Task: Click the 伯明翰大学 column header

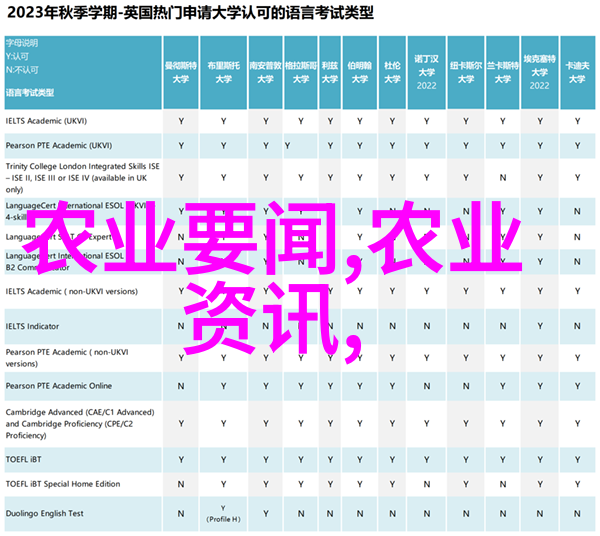Action: 360,72
